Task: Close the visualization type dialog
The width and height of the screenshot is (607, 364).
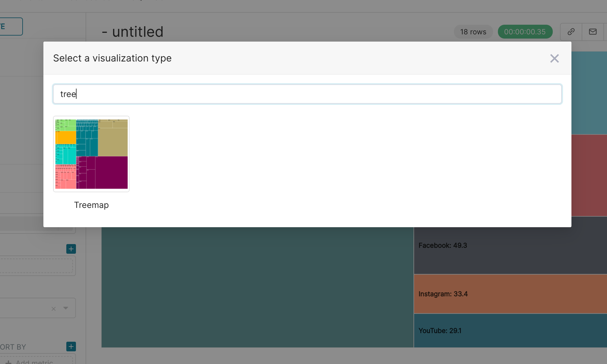Action: pyautogui.click(x=554, y=58)
